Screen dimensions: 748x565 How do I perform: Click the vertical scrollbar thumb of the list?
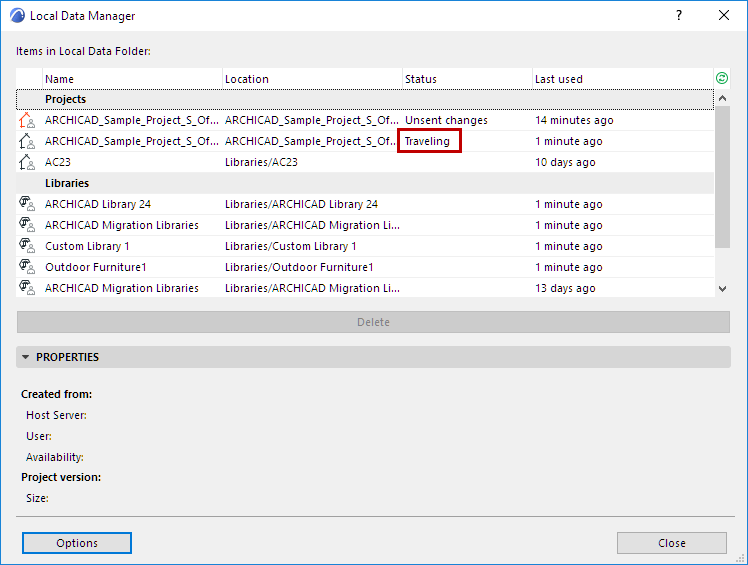click(722, 177)
